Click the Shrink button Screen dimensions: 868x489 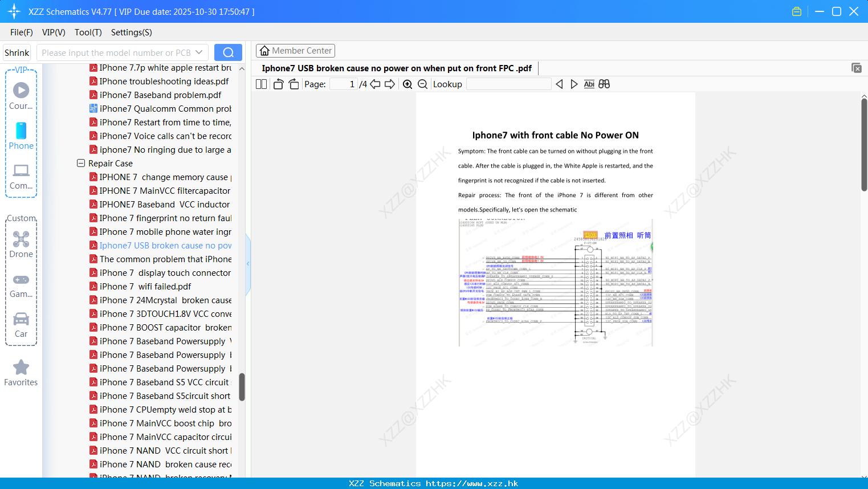pyautogui.click(x=17, y=52)
